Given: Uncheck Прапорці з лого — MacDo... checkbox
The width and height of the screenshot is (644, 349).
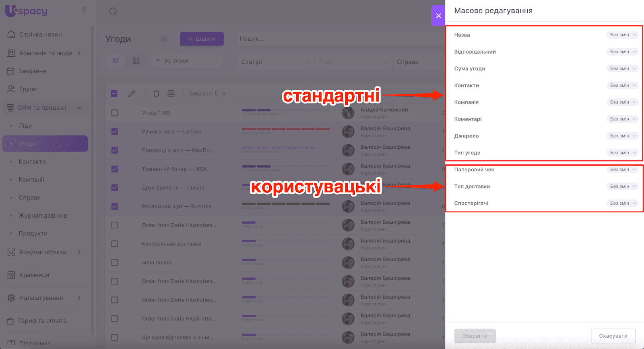Looking at the screenshot, I should [115, 150].
